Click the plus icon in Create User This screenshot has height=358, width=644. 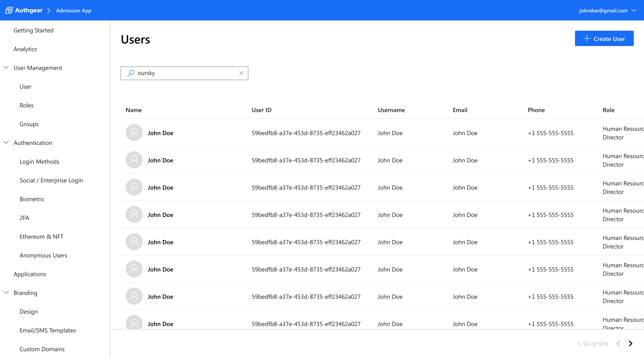[586, 39]
